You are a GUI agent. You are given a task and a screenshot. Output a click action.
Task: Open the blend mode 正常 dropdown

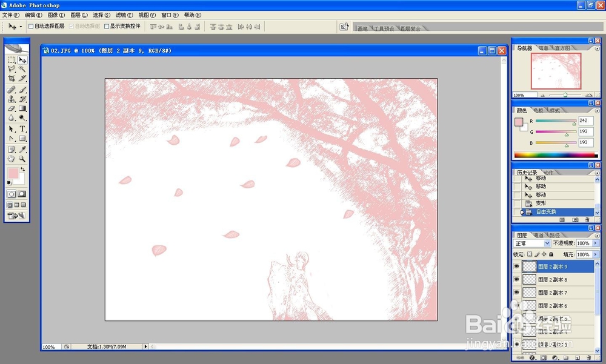click(x=532, y=243)
